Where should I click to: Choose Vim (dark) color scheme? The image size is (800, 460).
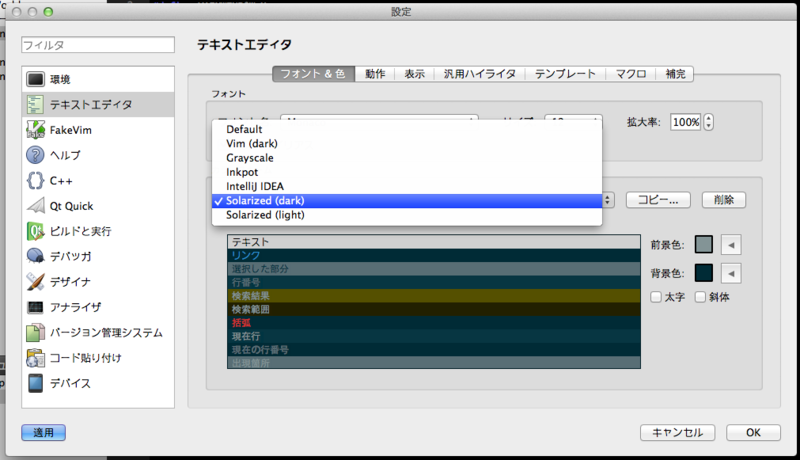pyautogui.click(x=407, y=143)
